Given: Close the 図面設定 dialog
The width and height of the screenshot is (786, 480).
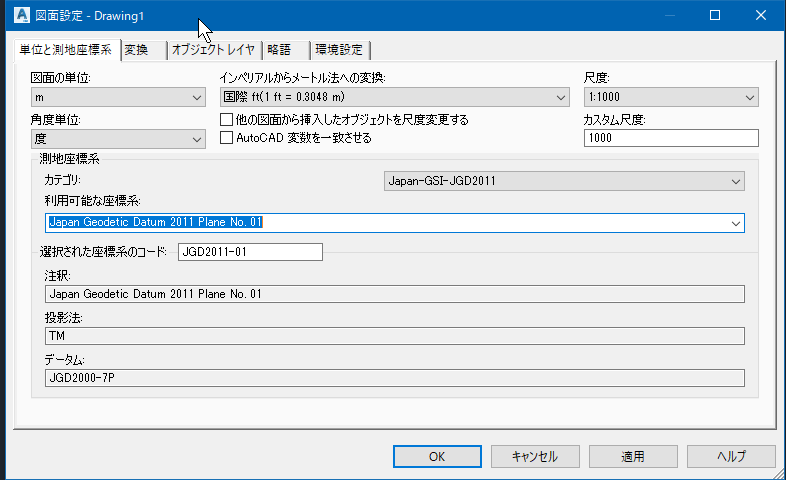Looking at the screenshot, I should (760, 15).
